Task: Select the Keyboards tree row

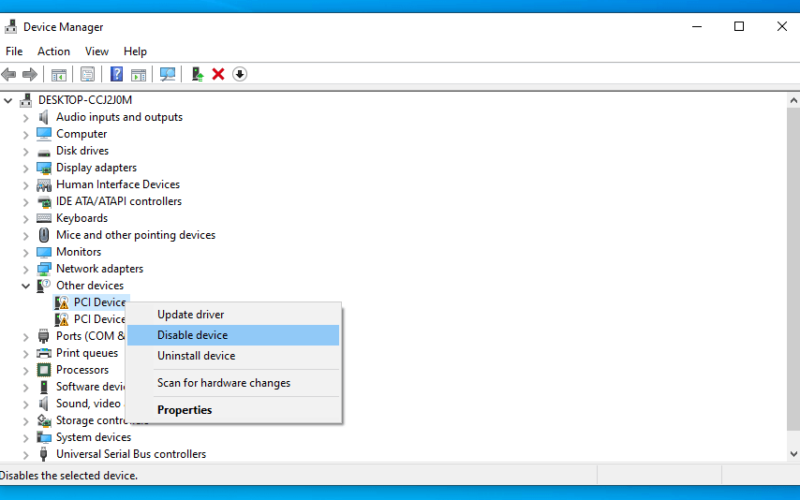Action: (82, 218)
